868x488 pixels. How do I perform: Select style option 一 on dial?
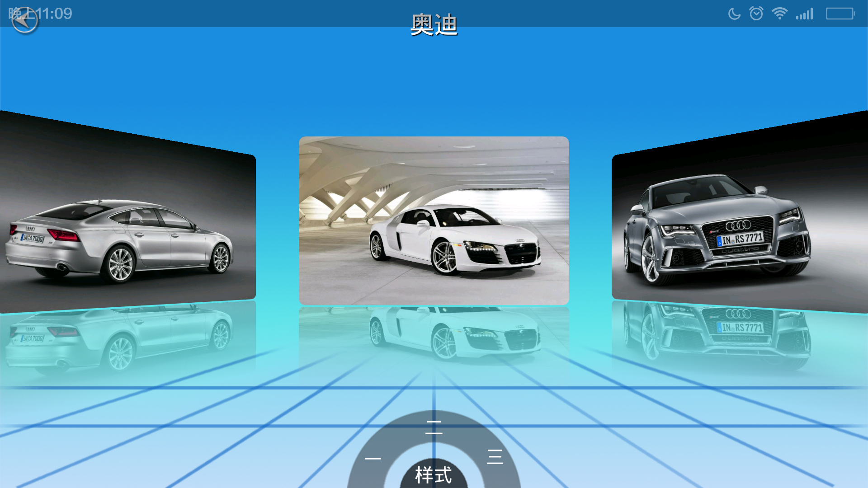click(373, 458)
